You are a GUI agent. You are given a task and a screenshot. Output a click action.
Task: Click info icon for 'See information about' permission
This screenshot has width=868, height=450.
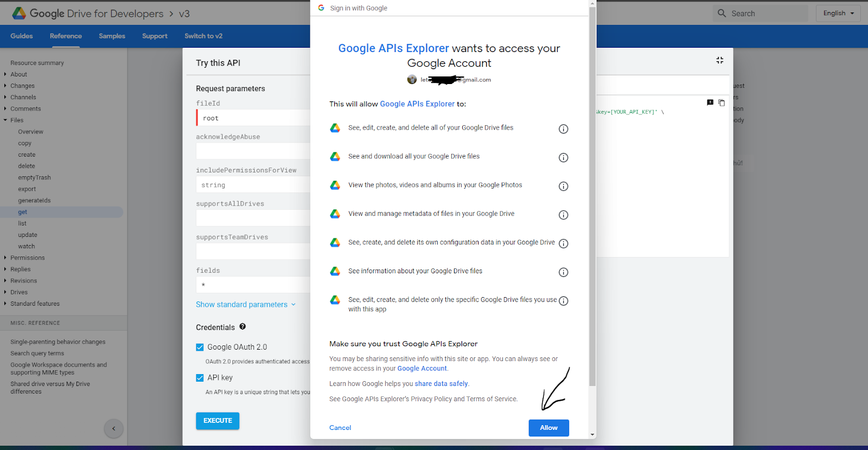pyautogui.click(x=564, y=273)
